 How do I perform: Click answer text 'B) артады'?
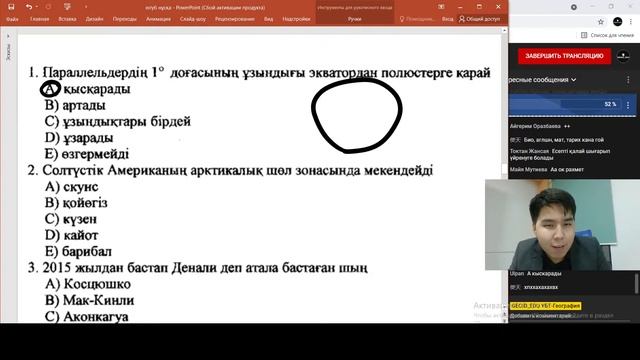[75, 105]
